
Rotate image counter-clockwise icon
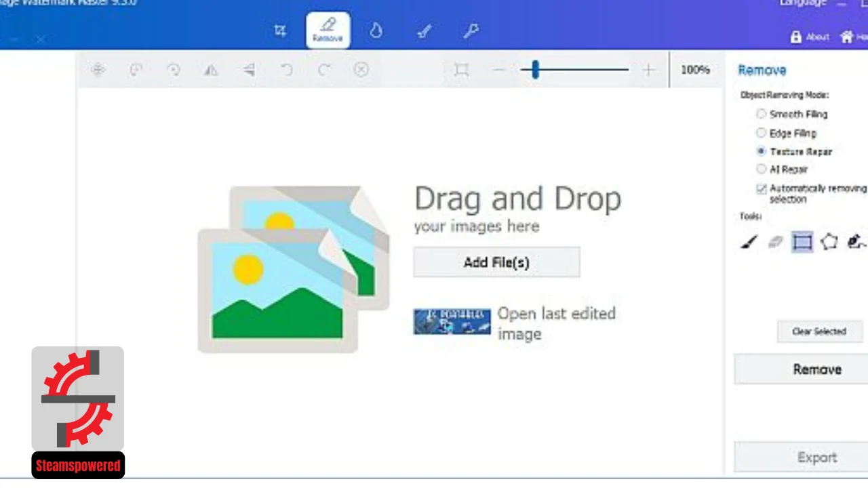tap(136, 69)
